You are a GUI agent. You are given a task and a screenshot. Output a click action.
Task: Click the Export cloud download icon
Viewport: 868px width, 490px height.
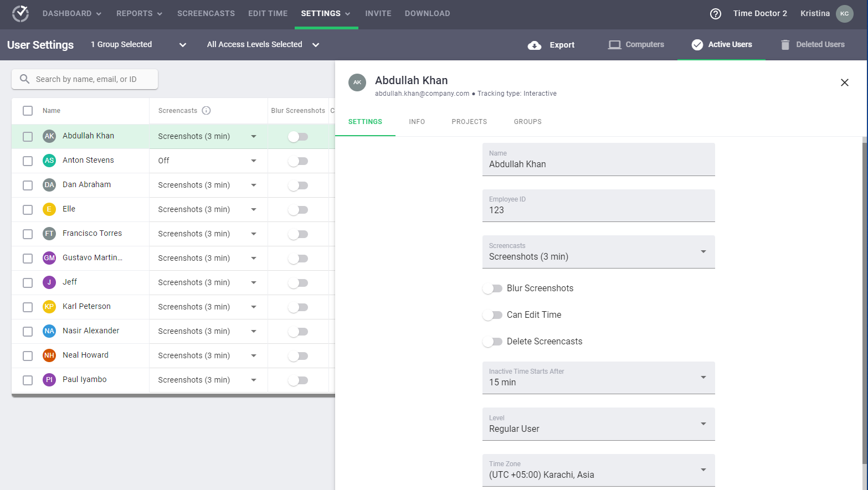pos(535,45)
